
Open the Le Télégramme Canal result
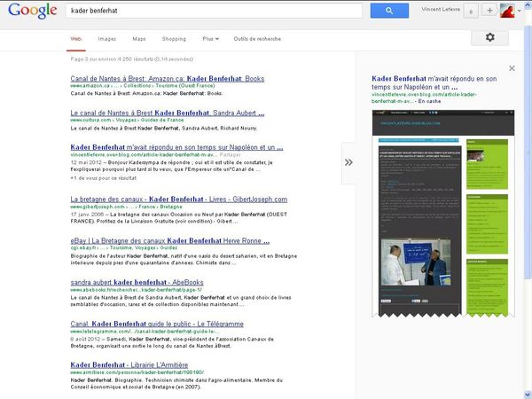pos(157,324)
